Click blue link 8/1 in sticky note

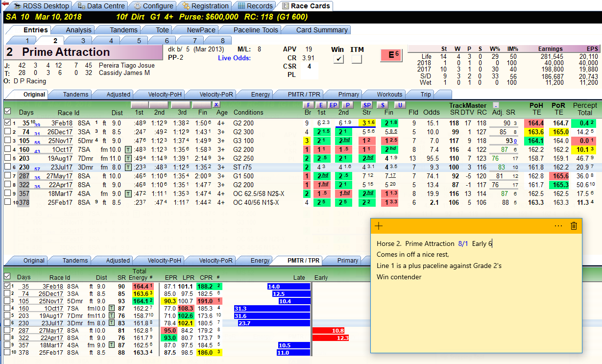(x=463, y=243)
